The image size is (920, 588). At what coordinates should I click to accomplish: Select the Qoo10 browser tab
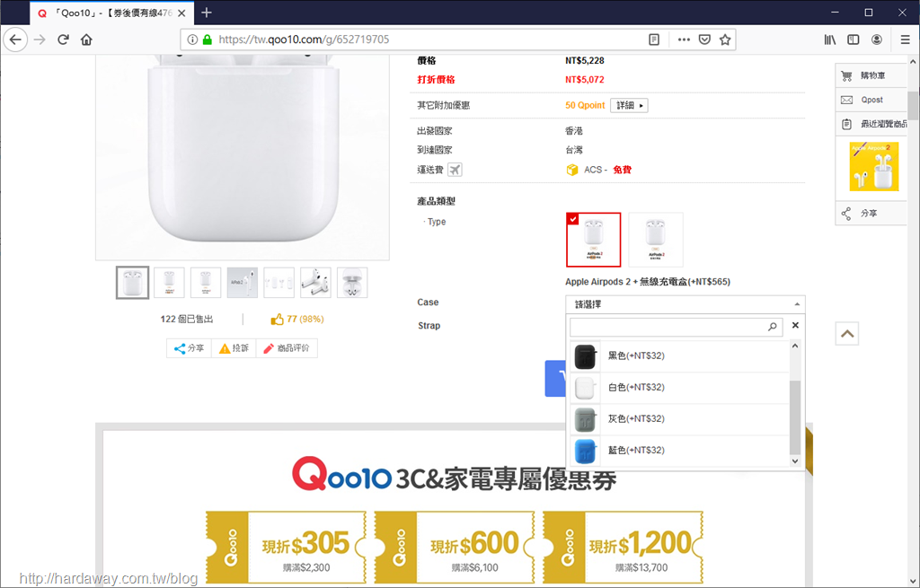(111, 13)
